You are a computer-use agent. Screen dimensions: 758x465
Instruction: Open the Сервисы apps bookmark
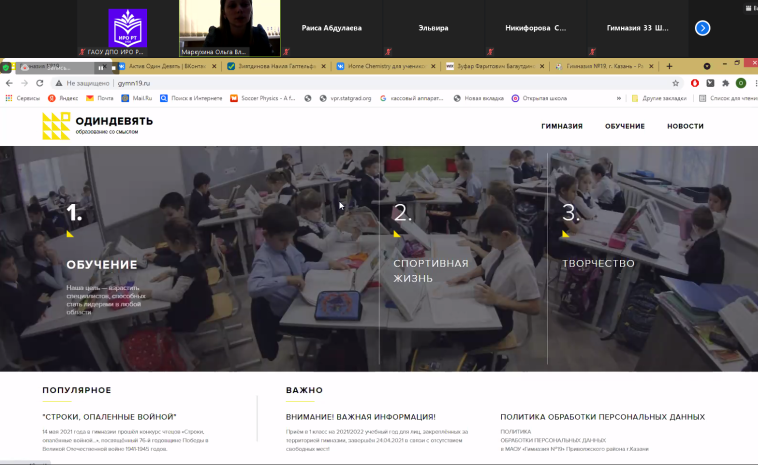[x=23, y=98]
